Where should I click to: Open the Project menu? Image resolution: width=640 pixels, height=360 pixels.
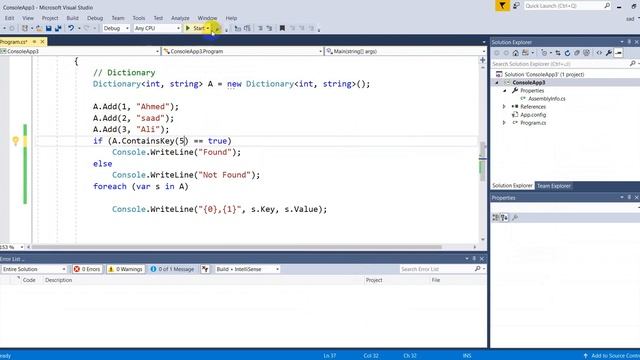pyautogui.click(x=50, y=18)
